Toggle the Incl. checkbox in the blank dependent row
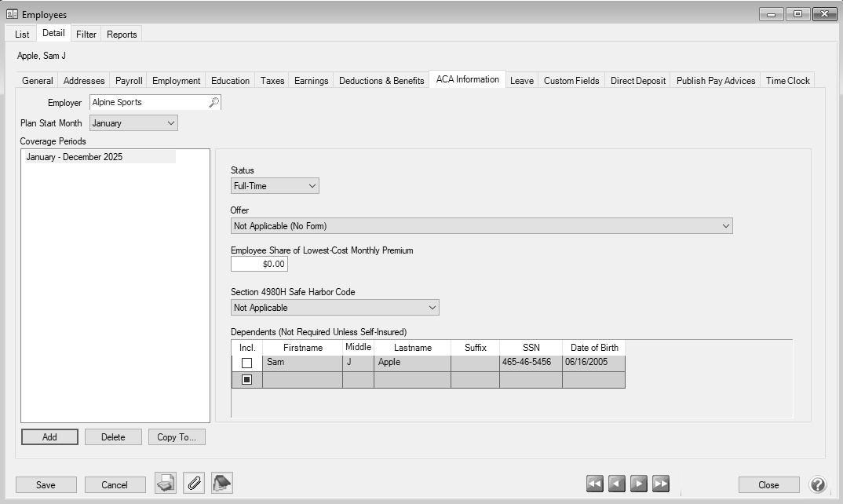843x504 pixels. [x=246, y=380]
